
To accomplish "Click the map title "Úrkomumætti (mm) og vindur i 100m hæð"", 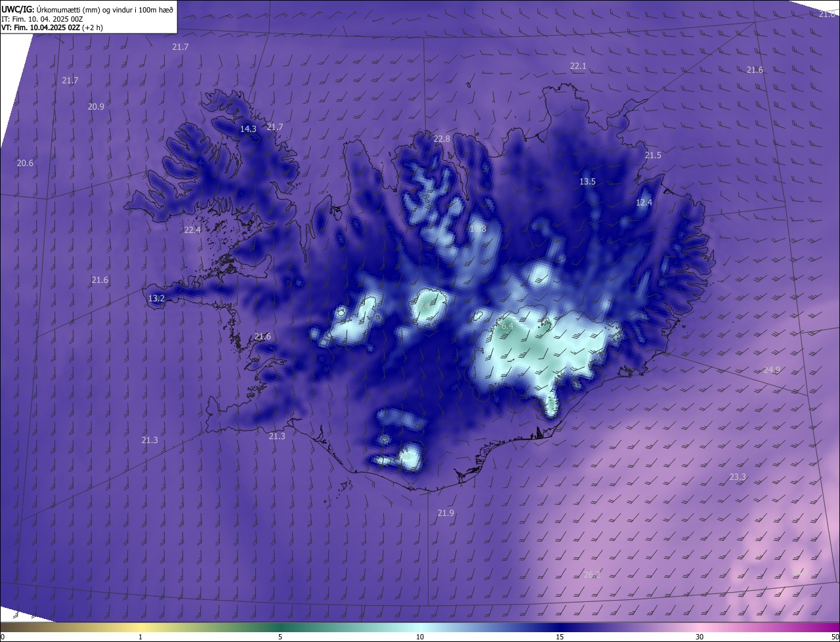I will tap(104, 9).
